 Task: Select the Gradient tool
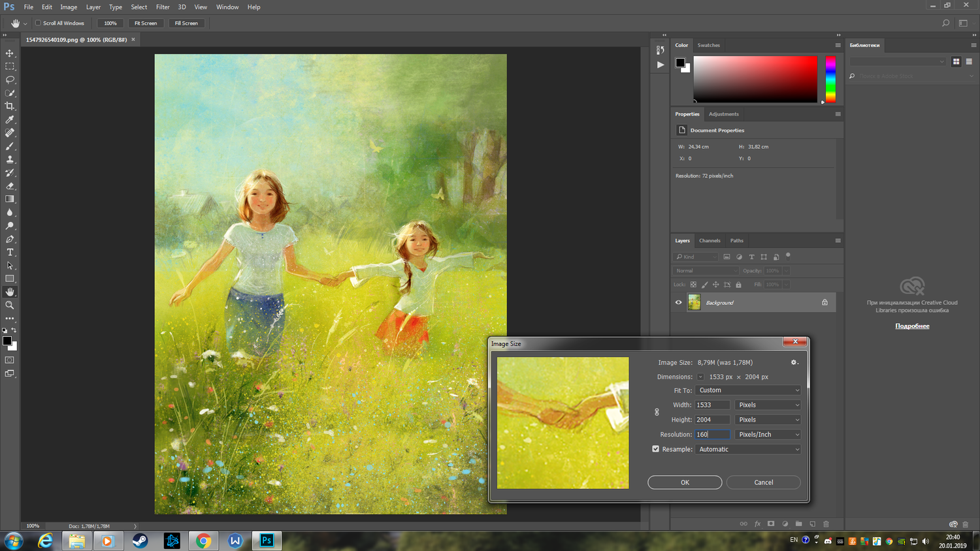(10, 199)
